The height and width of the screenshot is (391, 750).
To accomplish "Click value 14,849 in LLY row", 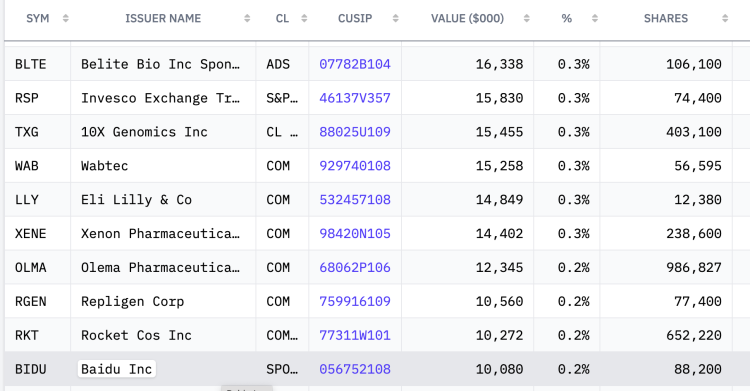I will click(x=499, y=200).
